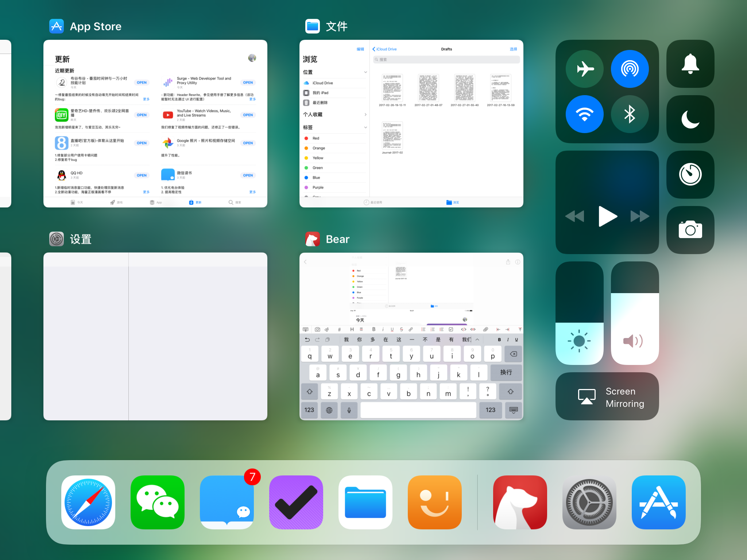Toggle the right shift key on Bear's keyboard
Viewport: 747px width, 560px height.
coord(511,392)
